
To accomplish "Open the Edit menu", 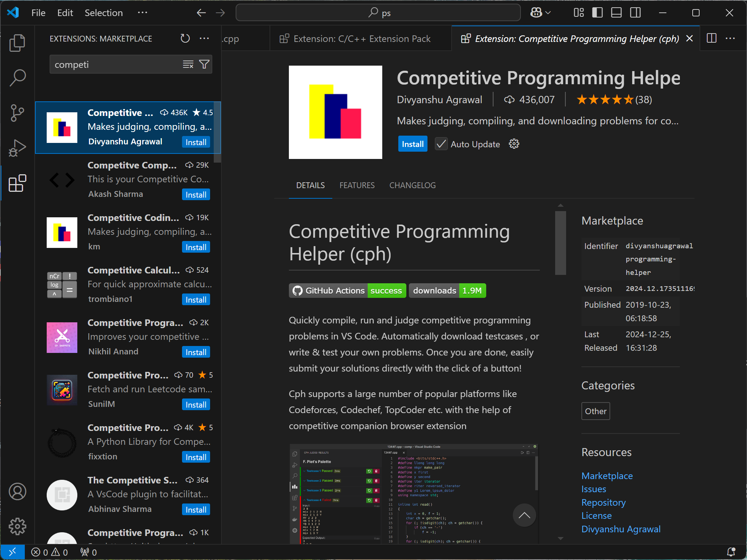I will 65,13.
